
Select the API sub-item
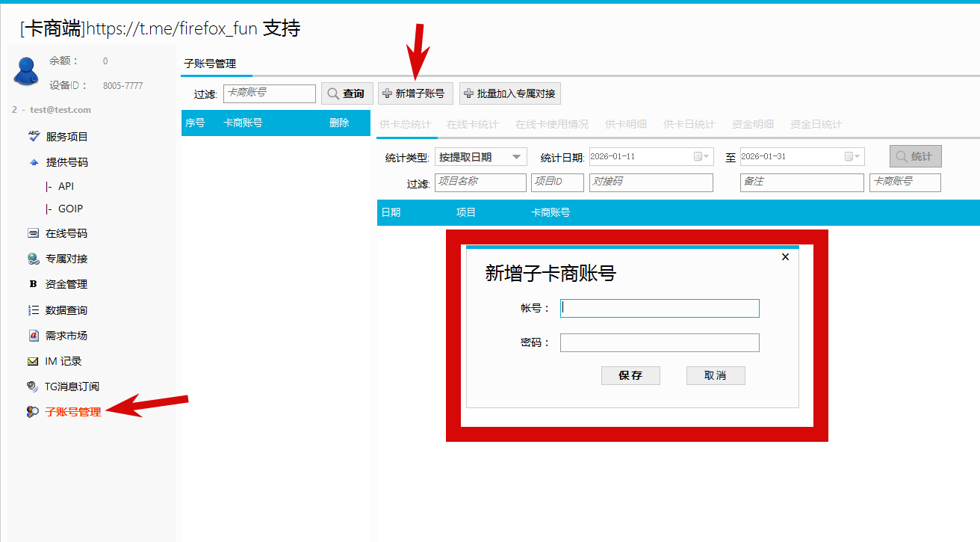pyautogui.click(x=66, y=186)
